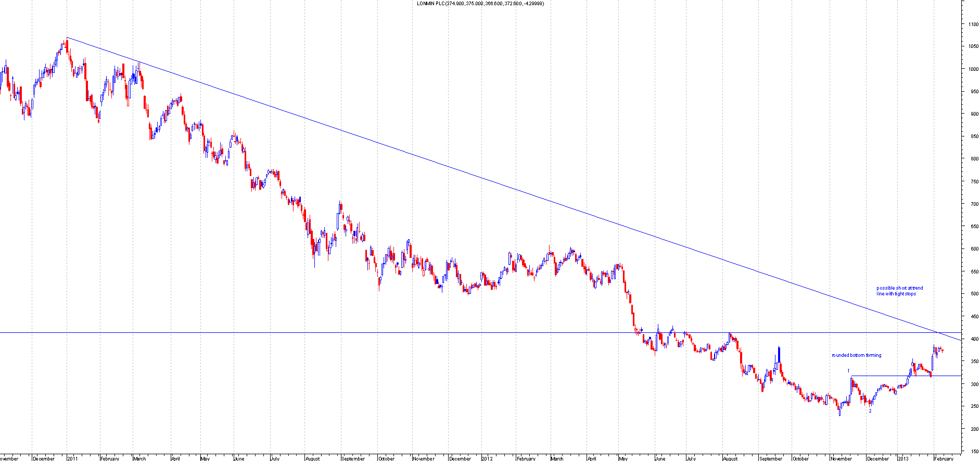Select the 'rounded bottom forming' text note
Screen dimensions: 980x461
tap(856, 355)
